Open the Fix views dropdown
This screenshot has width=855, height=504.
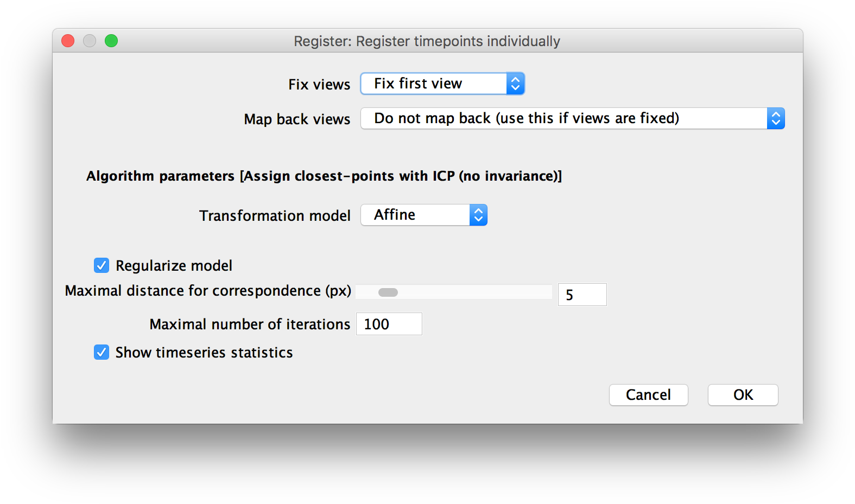(442, 84)
